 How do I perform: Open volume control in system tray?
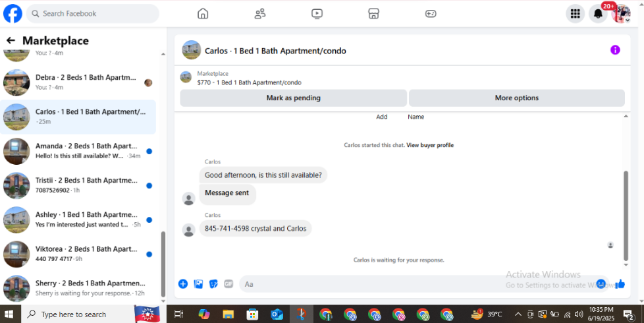[579, 314]
